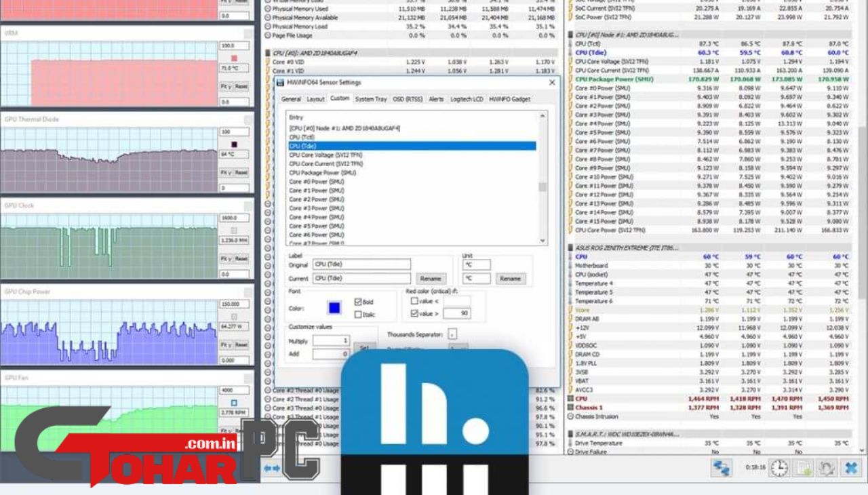
Task: Select 'CPU Package Power (SMU)' in Entry list
Action: pos(323,172)
